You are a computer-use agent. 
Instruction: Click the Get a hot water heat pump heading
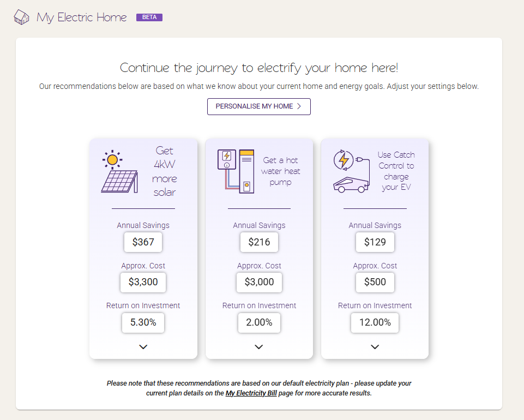point(280,171)
